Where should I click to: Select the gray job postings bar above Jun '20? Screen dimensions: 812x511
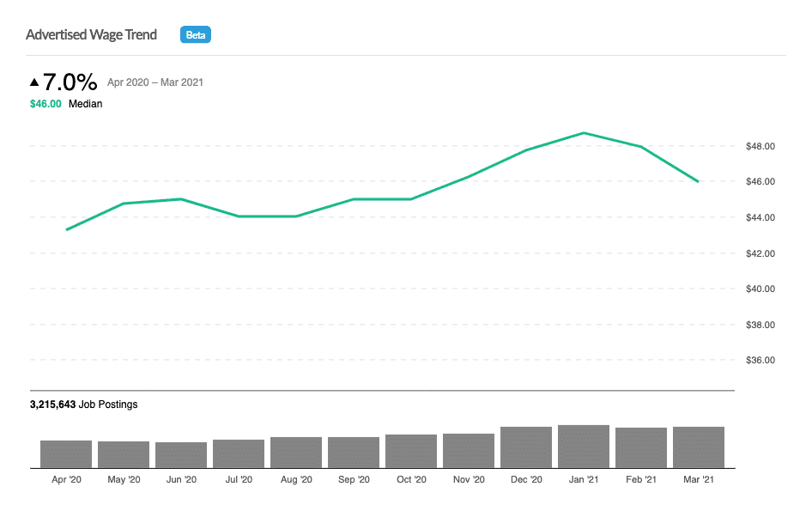[181, 454]
